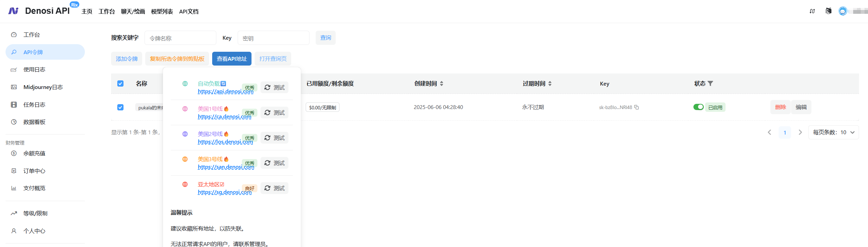Open 工作台 in top navigation
868x247 pixels.
tap(107, 11)
